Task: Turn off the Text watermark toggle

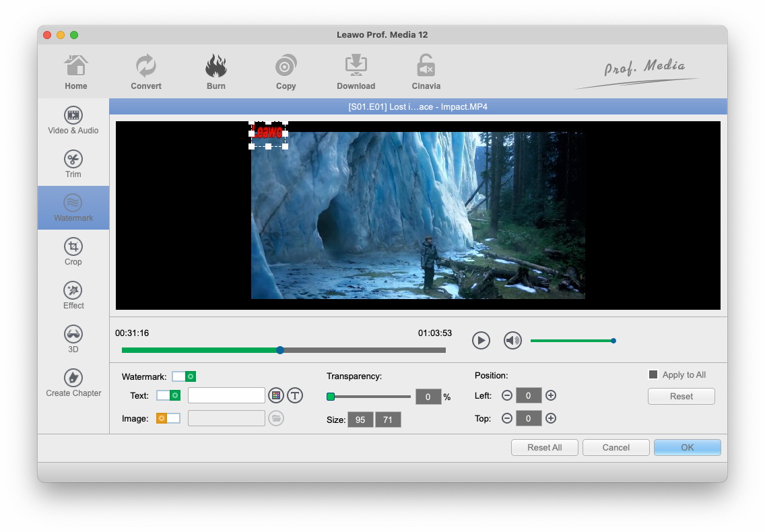Action: tap(168, 395)
